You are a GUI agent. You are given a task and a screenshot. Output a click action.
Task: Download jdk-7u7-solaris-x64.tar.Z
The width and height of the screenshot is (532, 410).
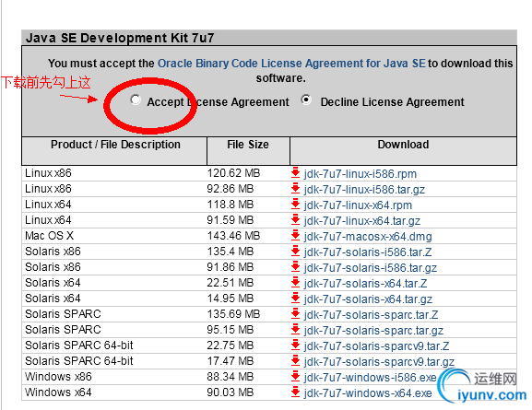tap(365, 283)
